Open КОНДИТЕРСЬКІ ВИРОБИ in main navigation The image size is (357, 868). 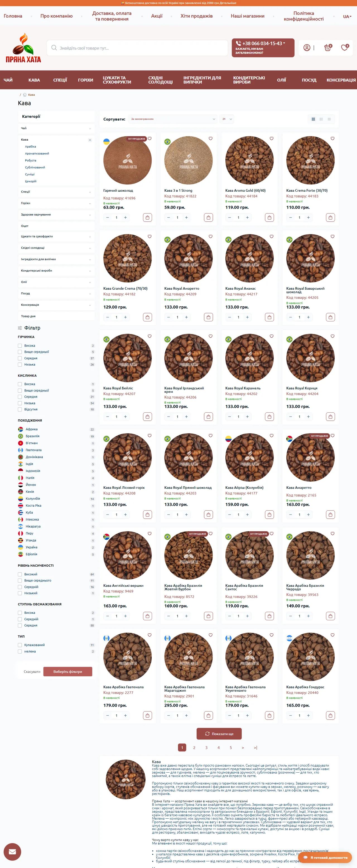pos(249,80)
